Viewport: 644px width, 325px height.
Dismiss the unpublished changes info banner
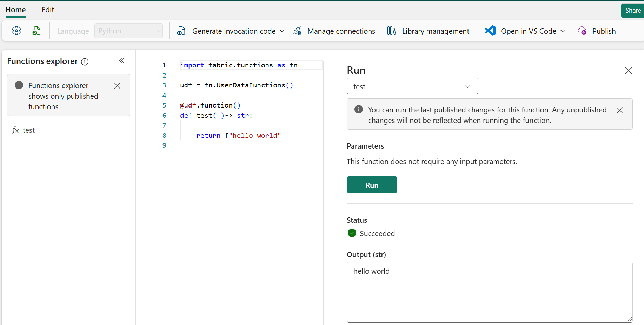coord(620,110)
